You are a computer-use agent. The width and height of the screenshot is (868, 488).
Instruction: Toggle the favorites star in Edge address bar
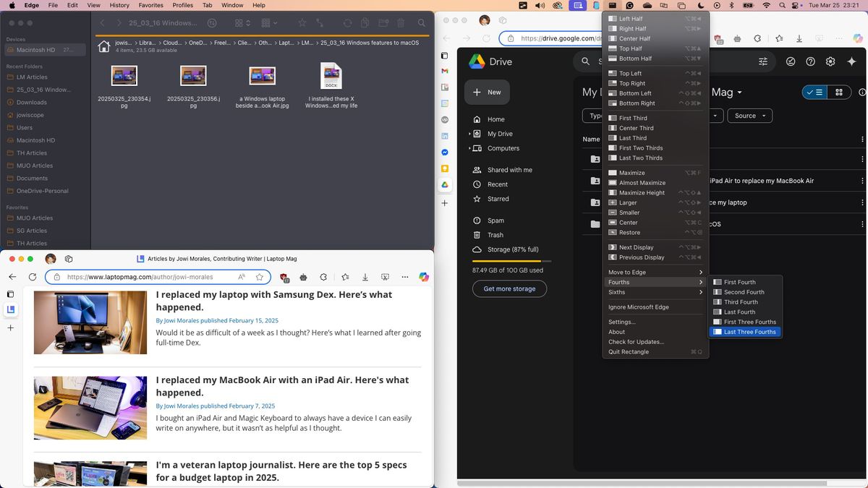click(x=259, y=277)
